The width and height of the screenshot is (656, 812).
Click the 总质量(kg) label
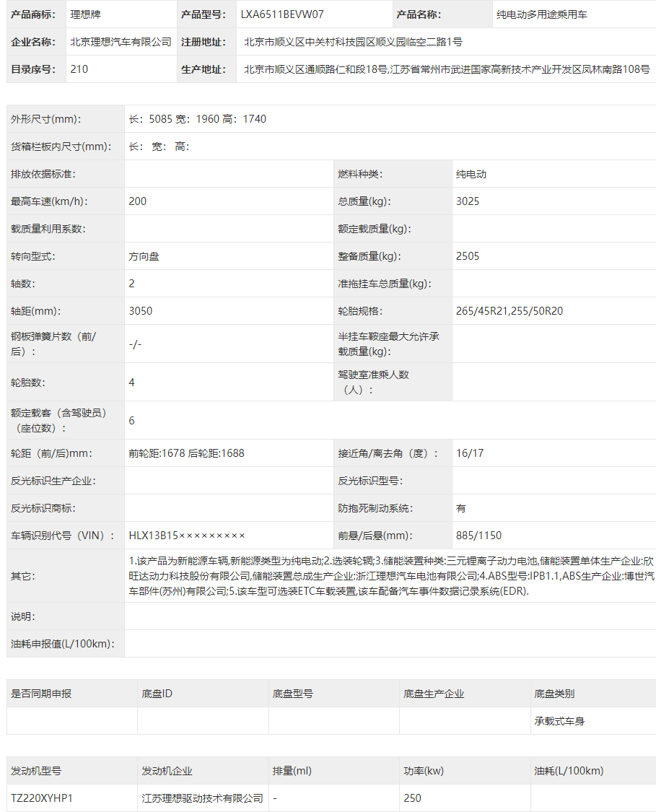coord(364,201)
